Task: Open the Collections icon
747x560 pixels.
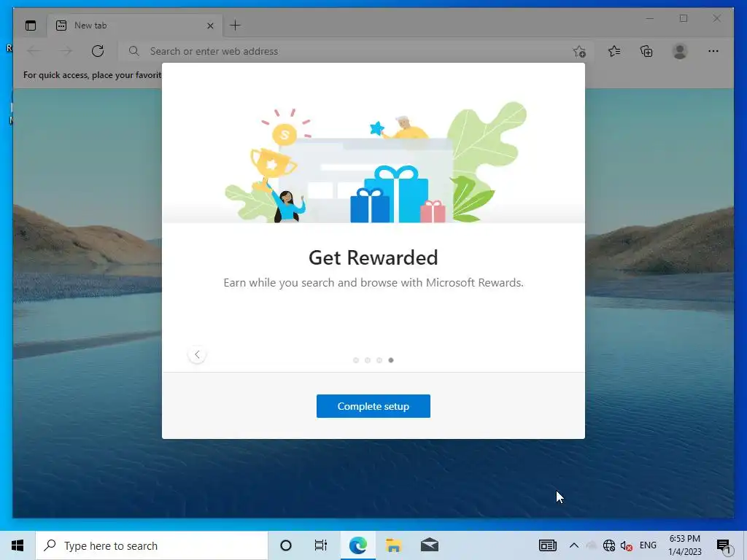Action: (646, 51)
